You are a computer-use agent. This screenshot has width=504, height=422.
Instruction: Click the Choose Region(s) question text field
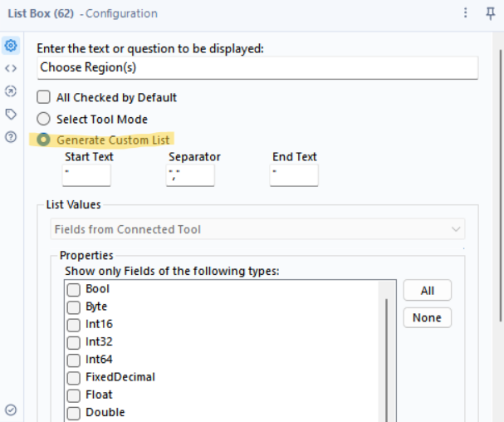tap(257, 67)
